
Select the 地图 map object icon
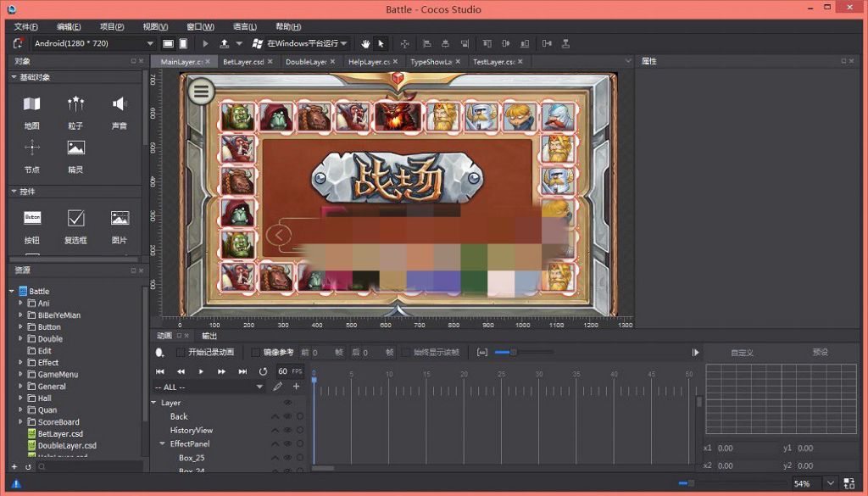[x=31, y=104]
